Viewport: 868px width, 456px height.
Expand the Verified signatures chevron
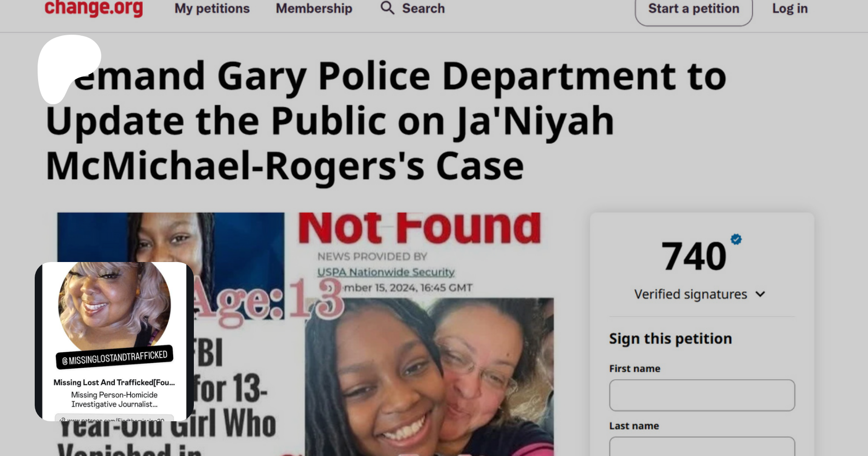(x=760, y=294)
